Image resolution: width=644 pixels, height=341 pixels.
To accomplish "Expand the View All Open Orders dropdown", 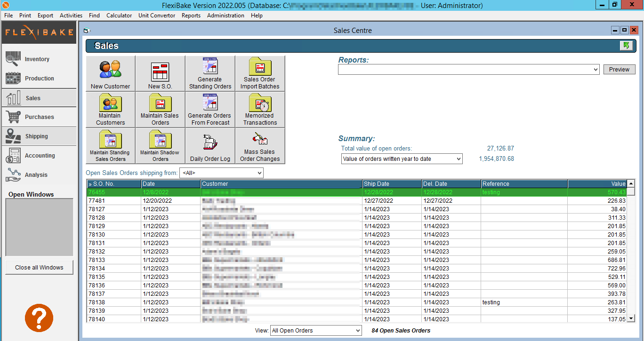I will tap(357, 331).
